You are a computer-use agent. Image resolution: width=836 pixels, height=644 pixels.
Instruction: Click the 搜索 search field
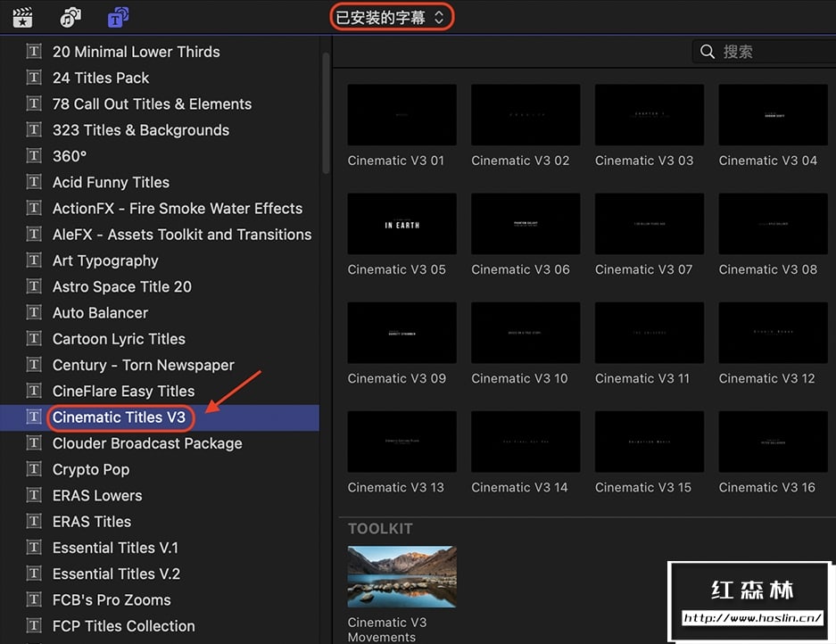pyautogui.click(x=764, y=52)
